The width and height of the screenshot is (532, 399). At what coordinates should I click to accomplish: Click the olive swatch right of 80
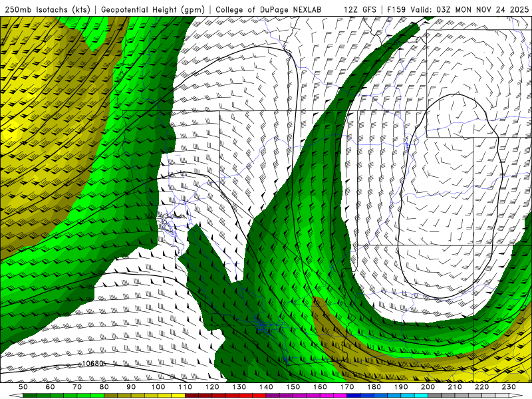pos(110,396)
